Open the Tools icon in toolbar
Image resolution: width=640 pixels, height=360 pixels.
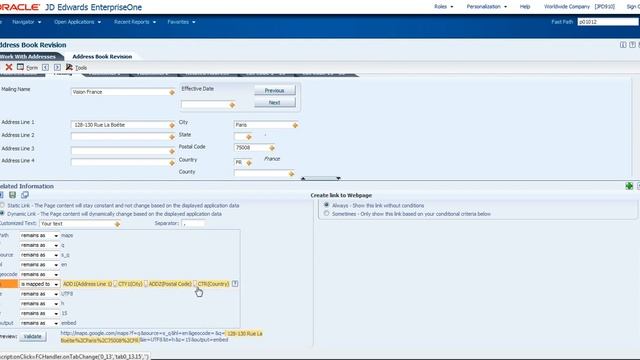tap(69, 67)
